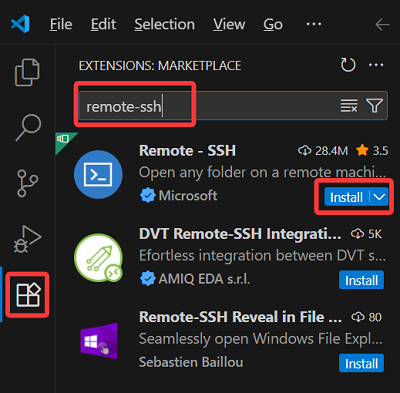Install the Remote - SSH extension

click(x=347, y=197)
